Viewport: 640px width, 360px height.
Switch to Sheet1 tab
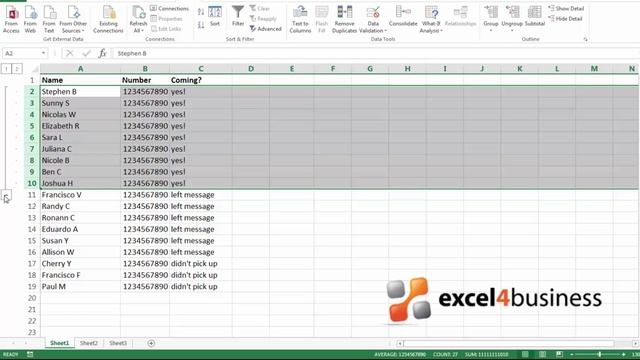click(60, 343)
